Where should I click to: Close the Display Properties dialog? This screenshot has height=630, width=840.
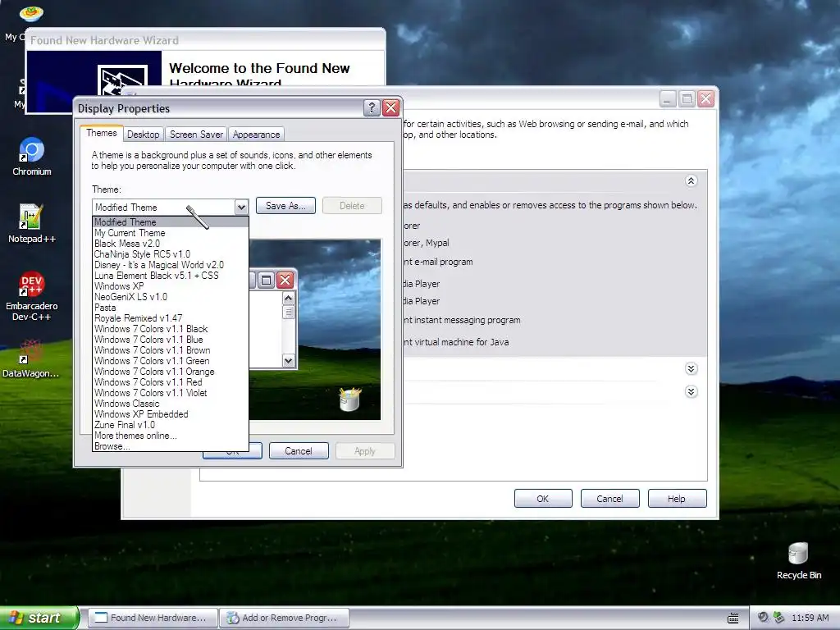pos(391,107)
